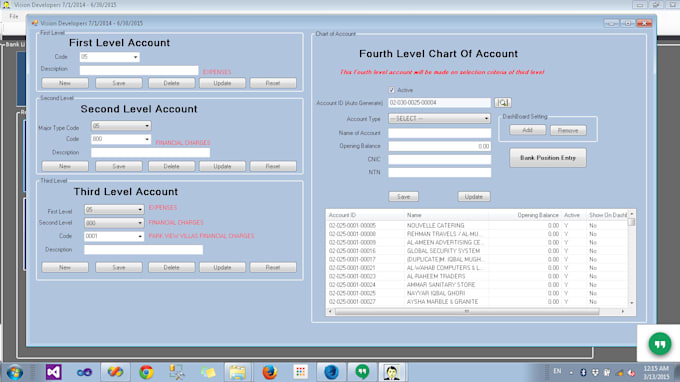This screenshot has height=382, width=680.
Task: Click Update in Third Level Account
Action: tap(222, 267)
